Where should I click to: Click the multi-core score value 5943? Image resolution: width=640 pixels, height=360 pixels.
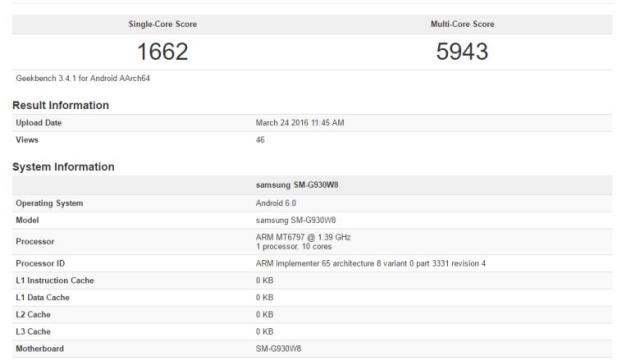462,52
